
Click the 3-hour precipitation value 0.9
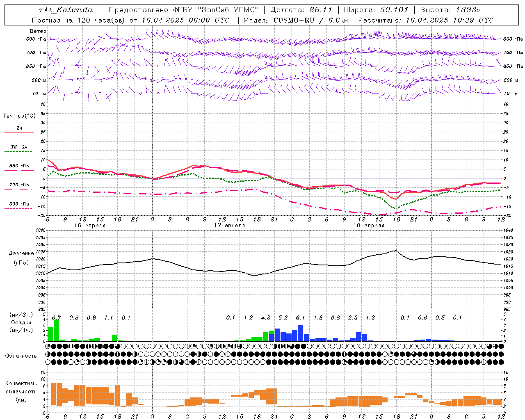91,318
